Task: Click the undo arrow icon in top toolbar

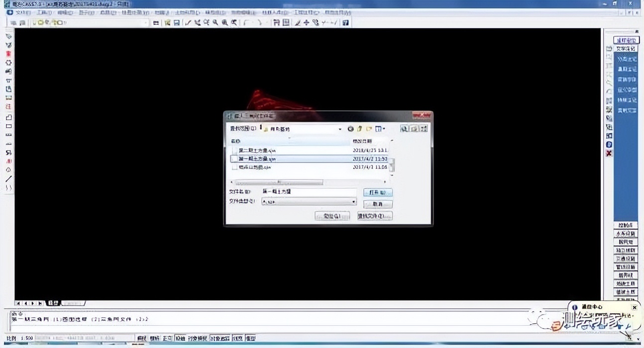Action: point(247,22)
